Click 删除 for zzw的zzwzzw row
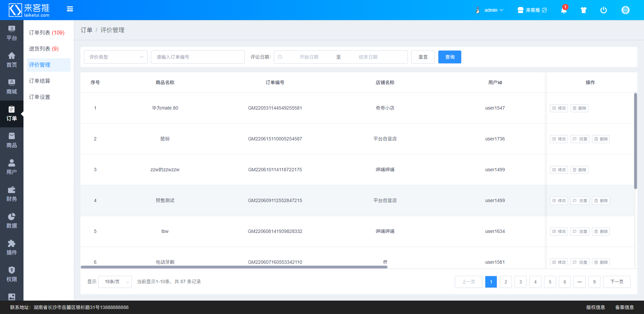The image size is (644, 314). 579,170
